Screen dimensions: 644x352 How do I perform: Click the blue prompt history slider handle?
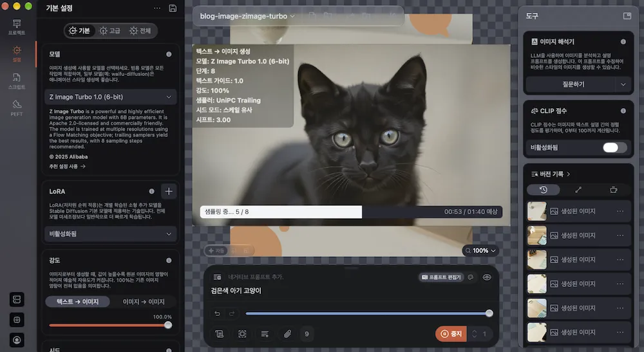(x=489, y=313)
